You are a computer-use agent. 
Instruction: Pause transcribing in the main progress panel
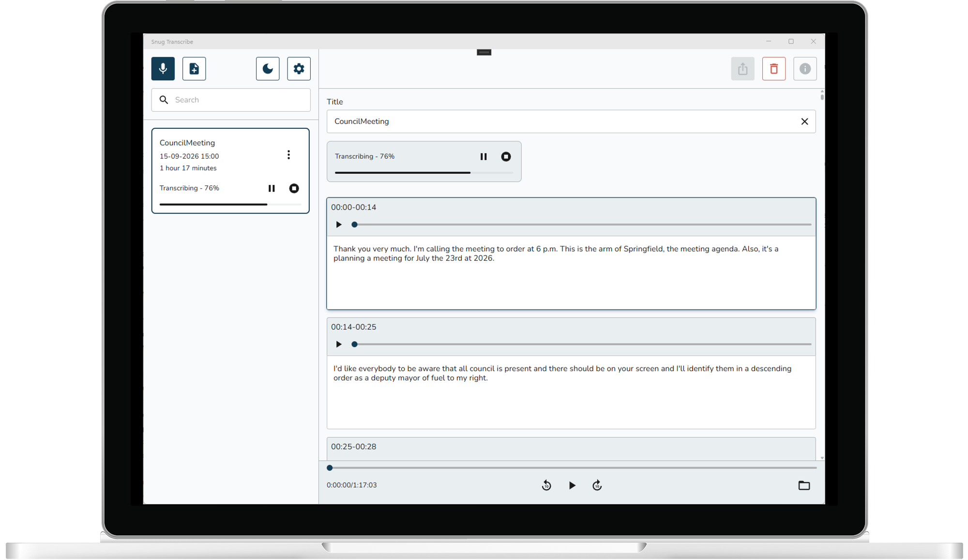pyautogui.click(x=484, y=156)
